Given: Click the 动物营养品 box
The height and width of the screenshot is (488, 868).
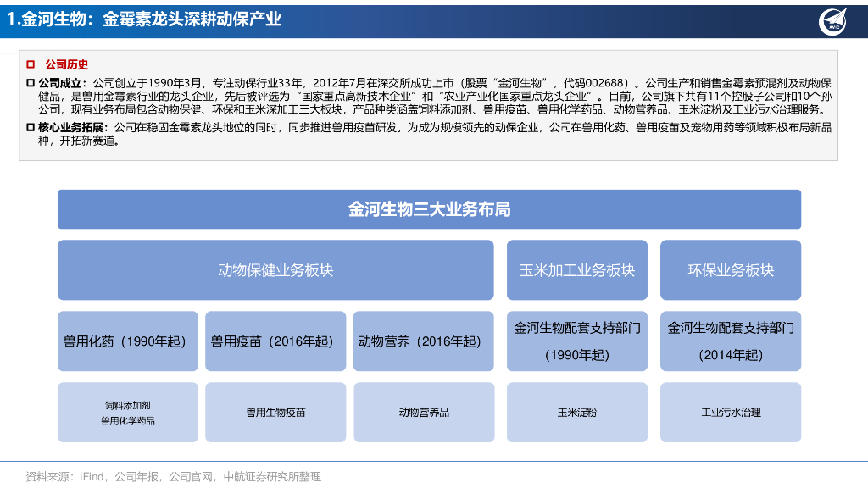Looking at the screenshot, I should coord(424,413).
